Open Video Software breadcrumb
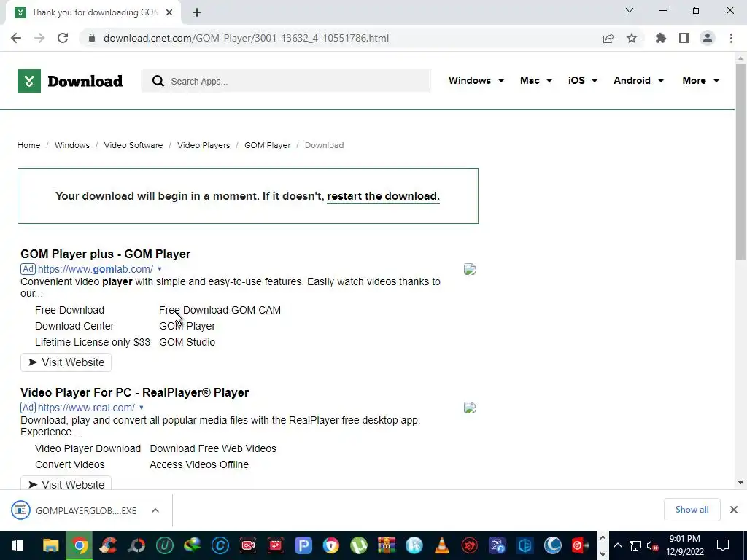 click(x=133, y=145)
